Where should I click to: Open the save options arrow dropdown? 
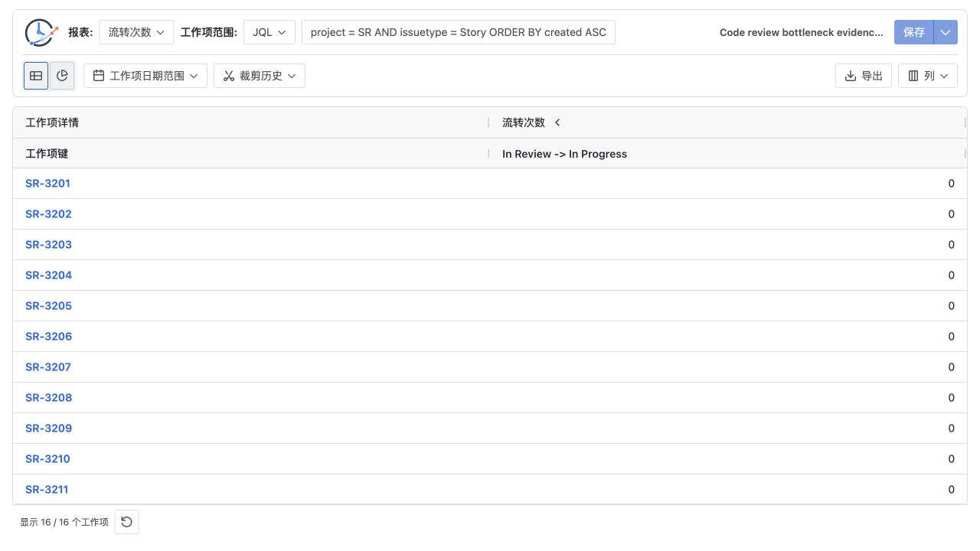pos(946,32)
